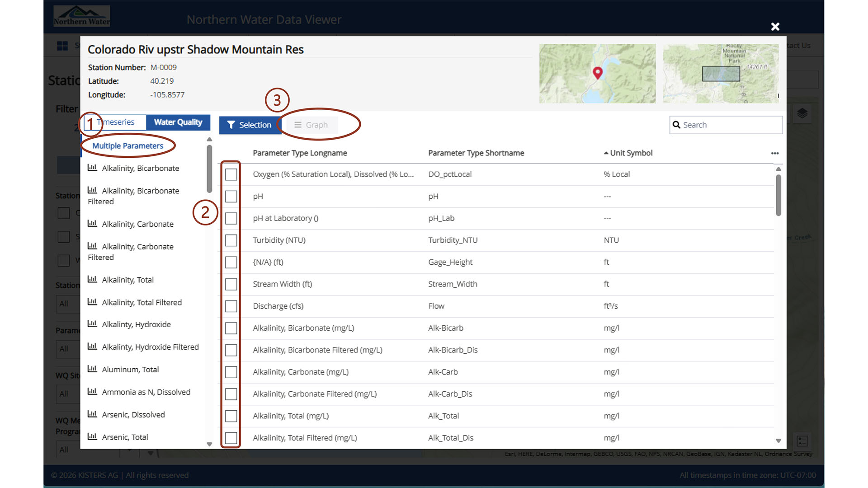The width and height of the screenshot is (868, 488).
Task: Open Arsenic, Dissolved in parameter list
Action: tap(133, 415)
